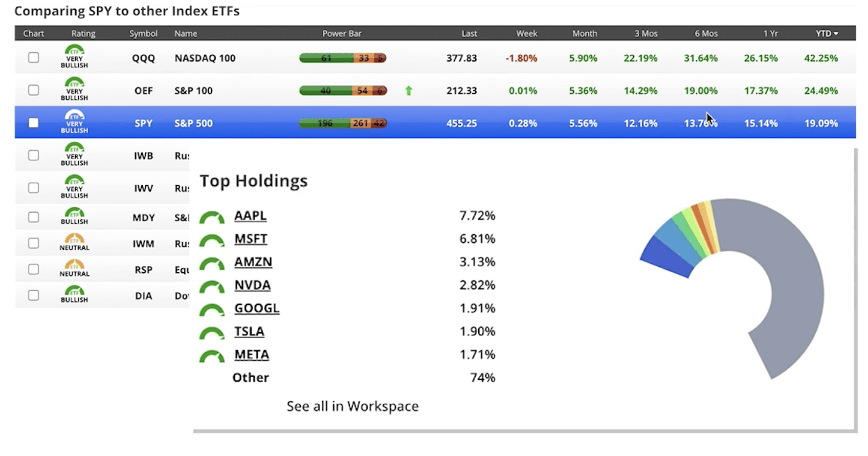The width and height of the screenshot is (868, 456).
Task: Click the green gauge icon beside META
Action: click(x=212, y=356)
